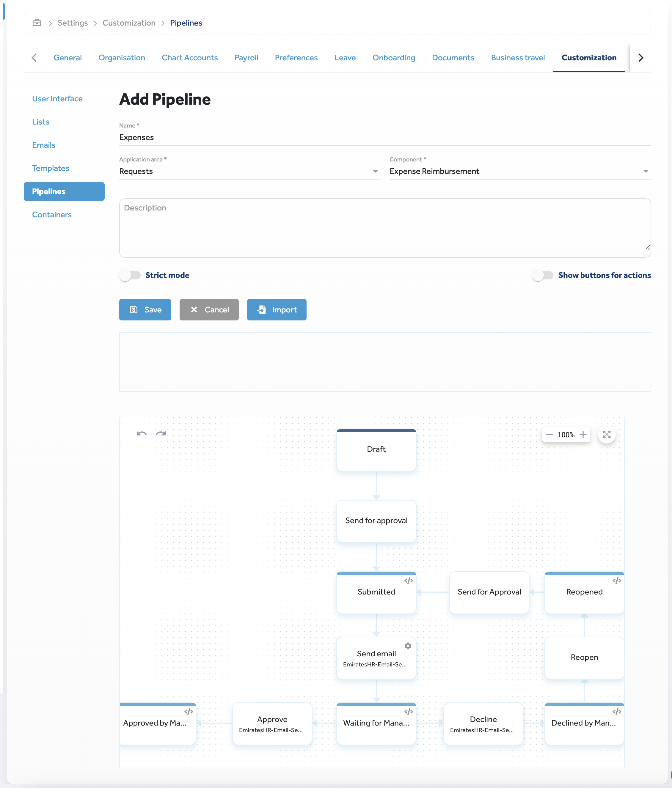Select the Customization tab
The width and height of the screenshot is (672, 788).
[589, 58]
